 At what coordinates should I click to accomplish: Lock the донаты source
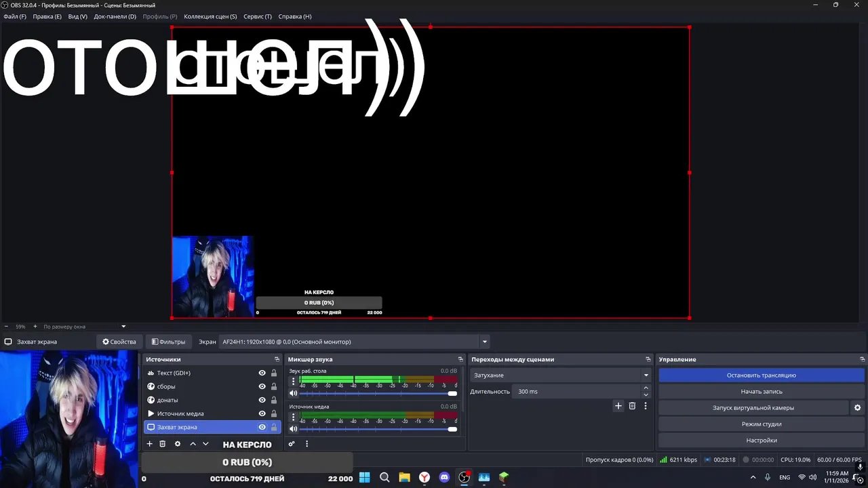pyautogui.click(x=274, y=400)
